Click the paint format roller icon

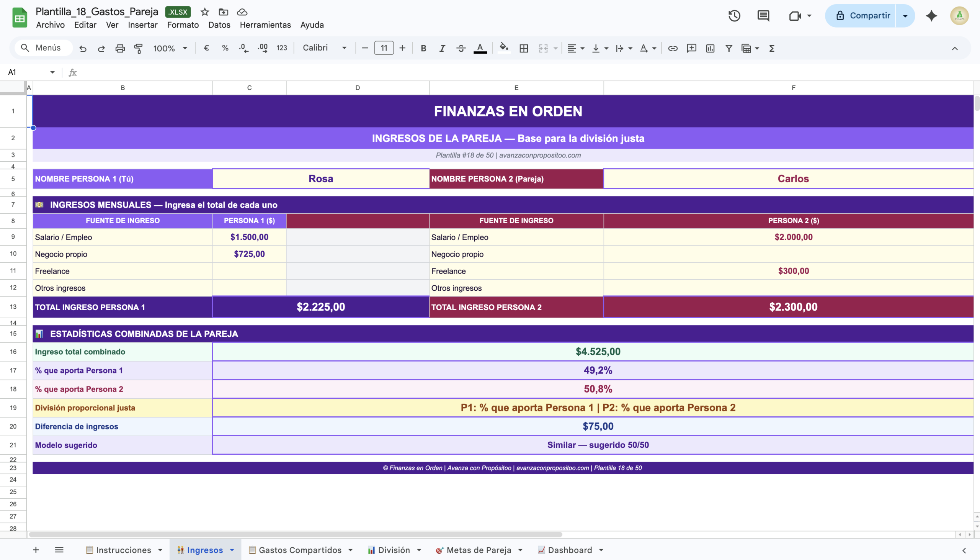(x=138, y=49)
